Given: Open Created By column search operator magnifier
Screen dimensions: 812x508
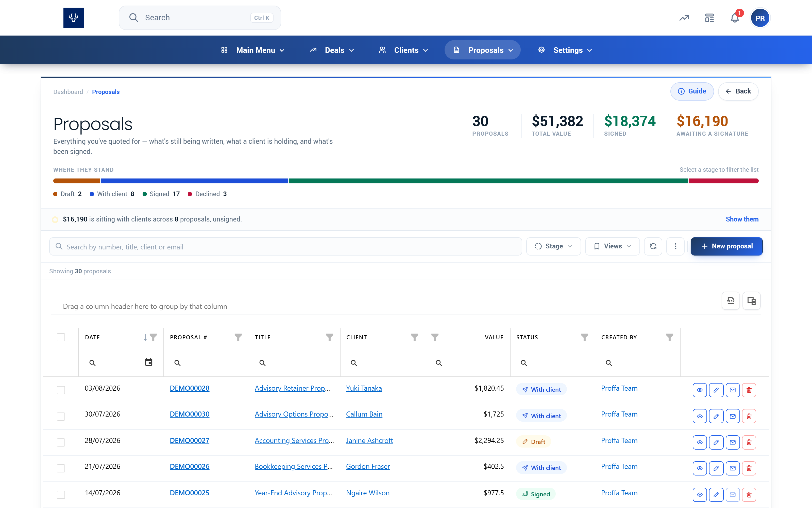Looking at the screenshot, I should tap(609, 363).
